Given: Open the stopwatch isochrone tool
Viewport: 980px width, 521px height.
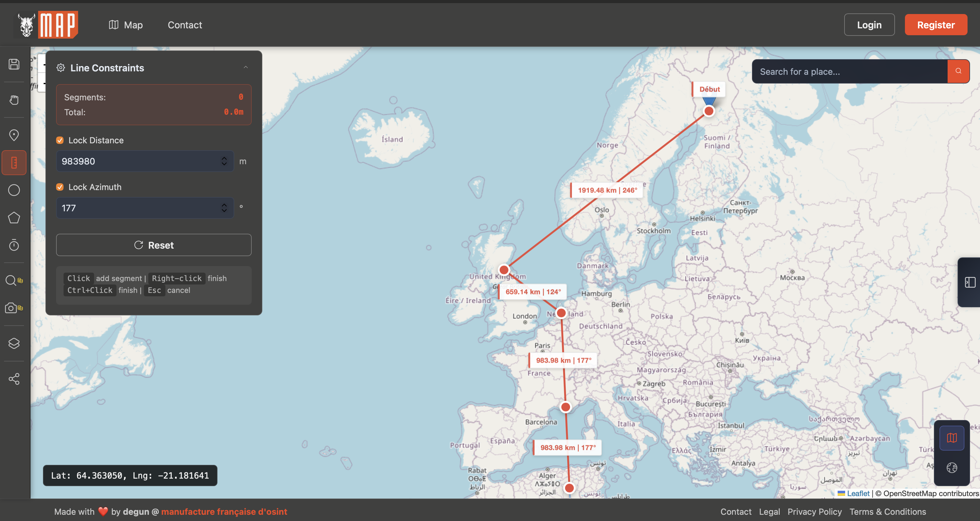Looking at the screenshot, I should pyautogui.click(x=14, y=245).
